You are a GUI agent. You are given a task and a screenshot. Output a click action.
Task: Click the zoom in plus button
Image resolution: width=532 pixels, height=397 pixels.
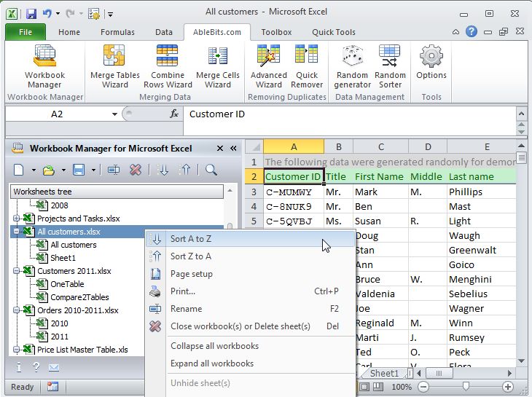click(507, 387)
